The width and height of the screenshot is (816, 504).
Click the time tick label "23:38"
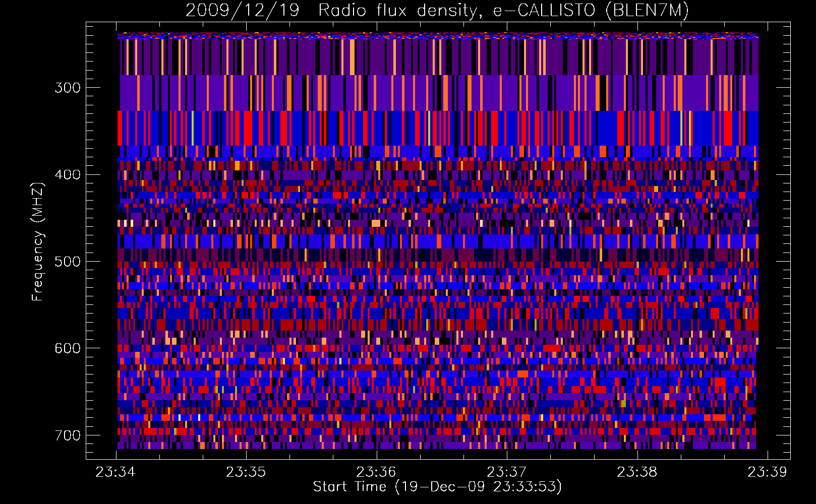(637, 472)
